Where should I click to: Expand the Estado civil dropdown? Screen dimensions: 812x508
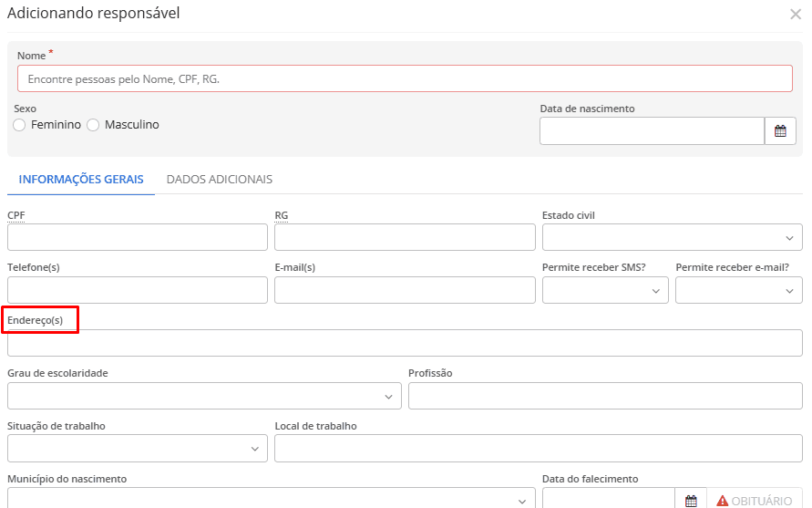click(672, 237)
